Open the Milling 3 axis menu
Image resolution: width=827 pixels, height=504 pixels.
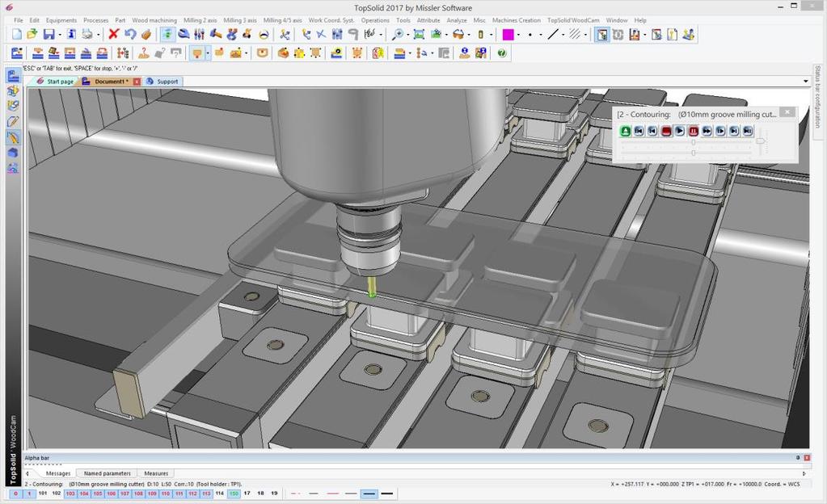[240, 20]
